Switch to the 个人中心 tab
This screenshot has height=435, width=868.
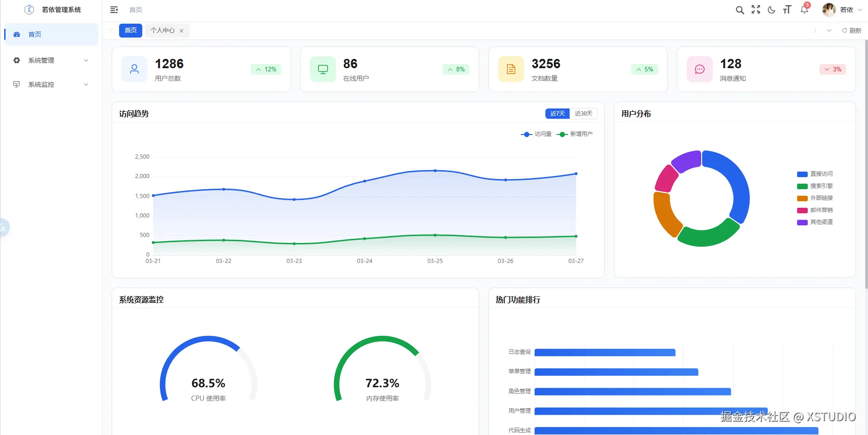162,31
